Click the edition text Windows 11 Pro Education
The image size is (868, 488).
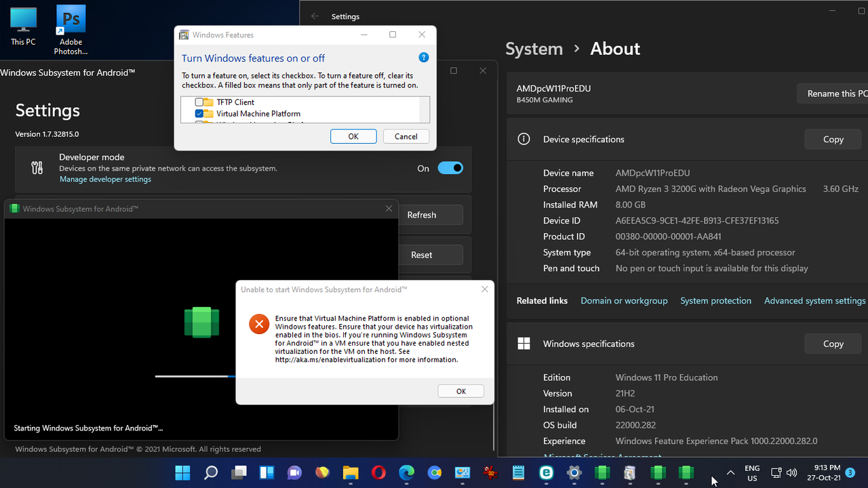(x=667, y=378)
